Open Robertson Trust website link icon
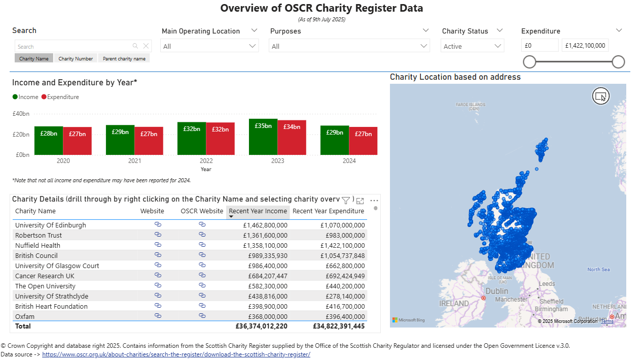Screen dimensions: 644x360 coord(158,234)
